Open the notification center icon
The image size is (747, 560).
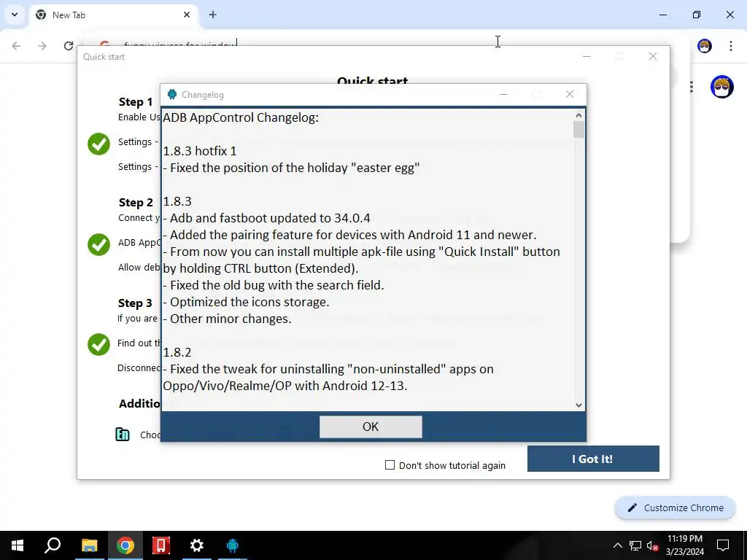[x=723, y=545]
